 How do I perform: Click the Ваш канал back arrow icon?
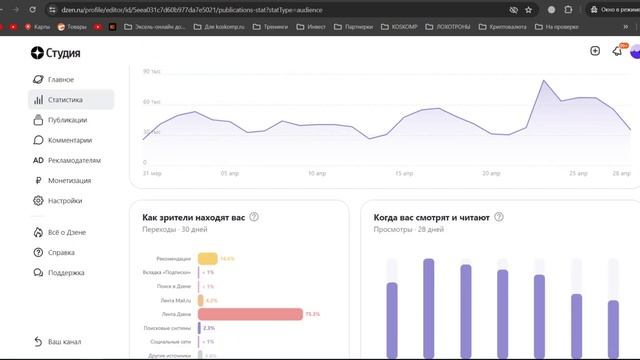38,341
